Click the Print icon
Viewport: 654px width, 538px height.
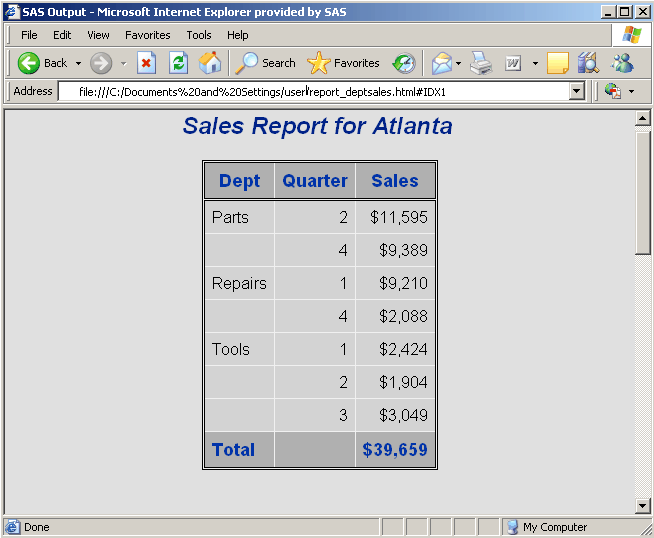[x=482, y=63]
